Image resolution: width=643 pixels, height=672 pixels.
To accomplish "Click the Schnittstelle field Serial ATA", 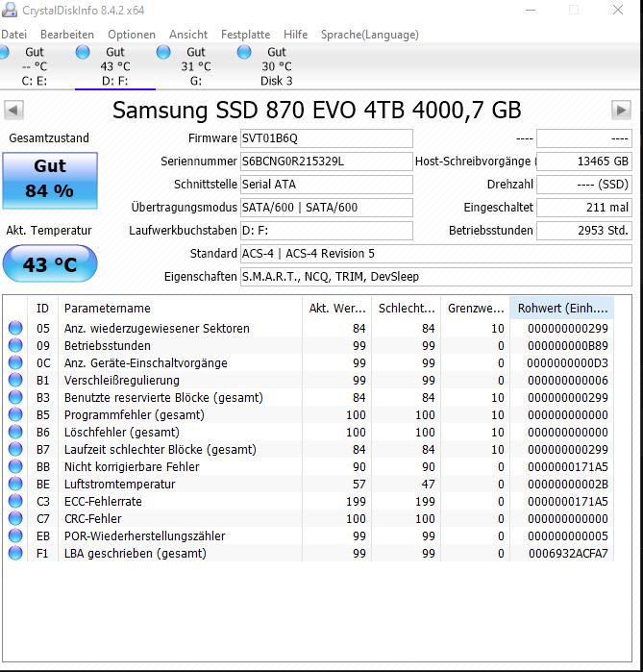I will [x=327, y=185].
